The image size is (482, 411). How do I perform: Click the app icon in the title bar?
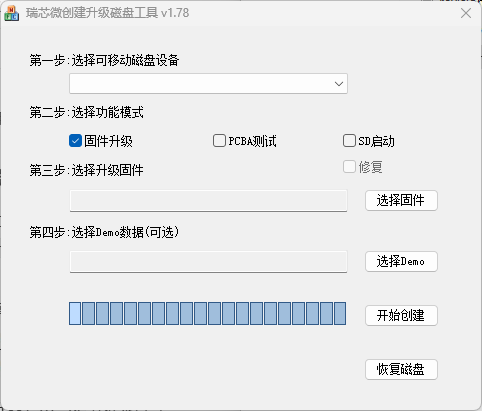pos(11,13)
